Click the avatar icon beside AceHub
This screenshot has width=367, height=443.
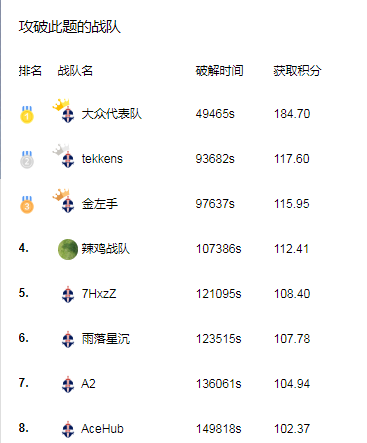(68, 429)
